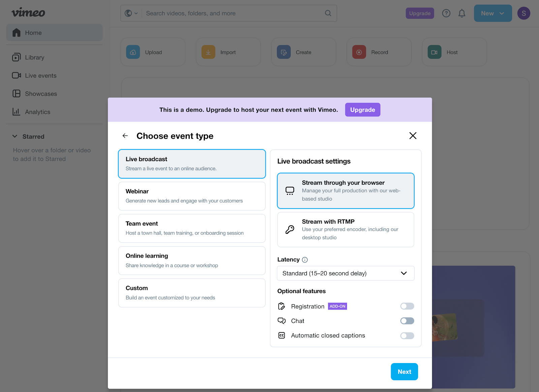
Task: Open the notifications bell
Action: 462,13
